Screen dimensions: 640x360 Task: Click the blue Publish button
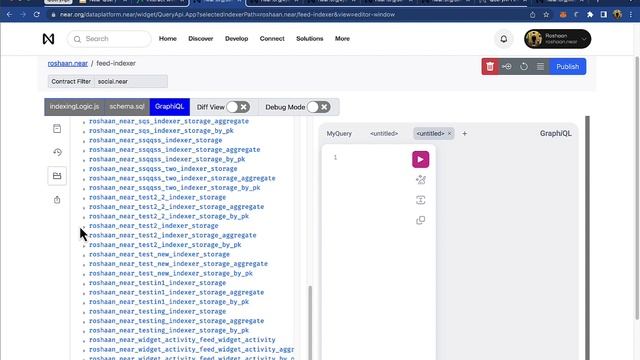coord(567,67)
